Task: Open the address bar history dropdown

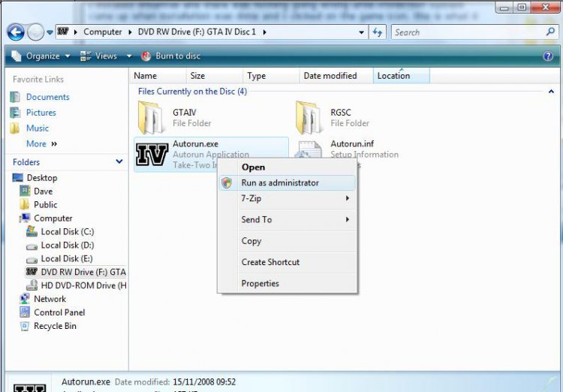Action: pyautogui.click(x=361, y=32)
